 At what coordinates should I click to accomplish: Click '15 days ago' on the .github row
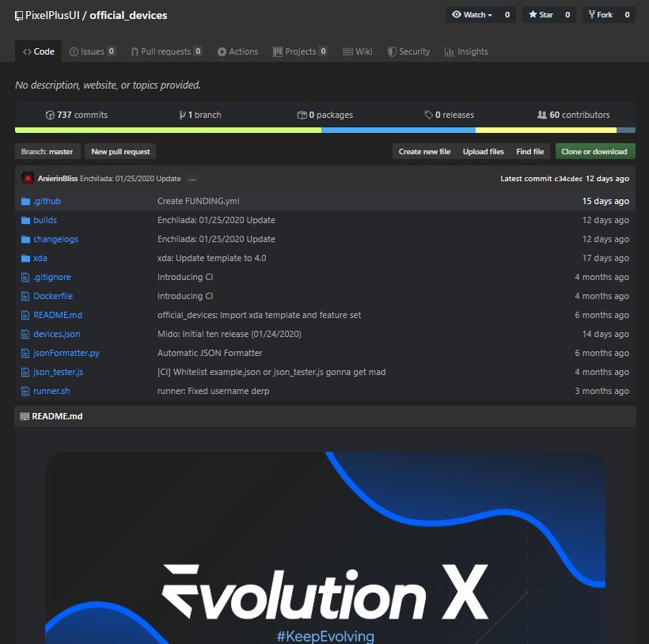pyautogui.click(x=605, y=201)
